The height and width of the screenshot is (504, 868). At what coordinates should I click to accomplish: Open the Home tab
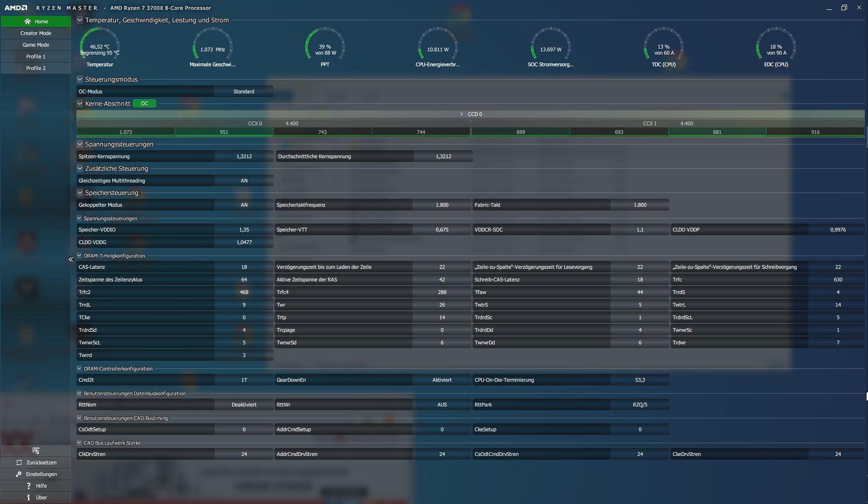[x=36, y=21]
